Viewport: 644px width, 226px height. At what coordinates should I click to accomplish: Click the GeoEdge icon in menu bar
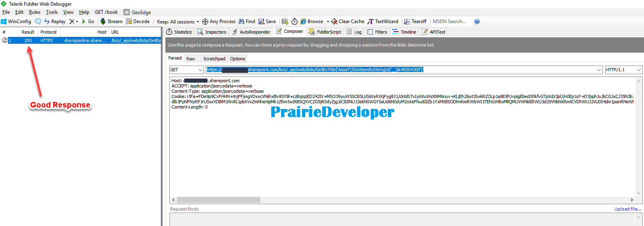point(127,12)
